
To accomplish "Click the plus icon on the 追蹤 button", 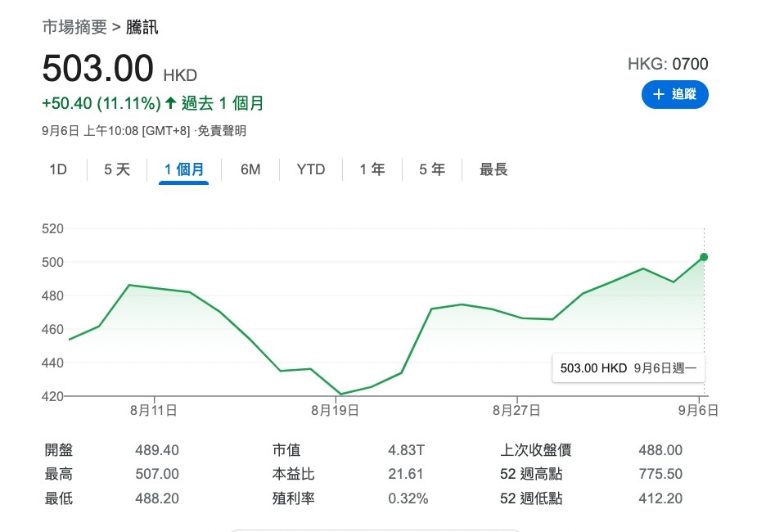I will [658, 95].
